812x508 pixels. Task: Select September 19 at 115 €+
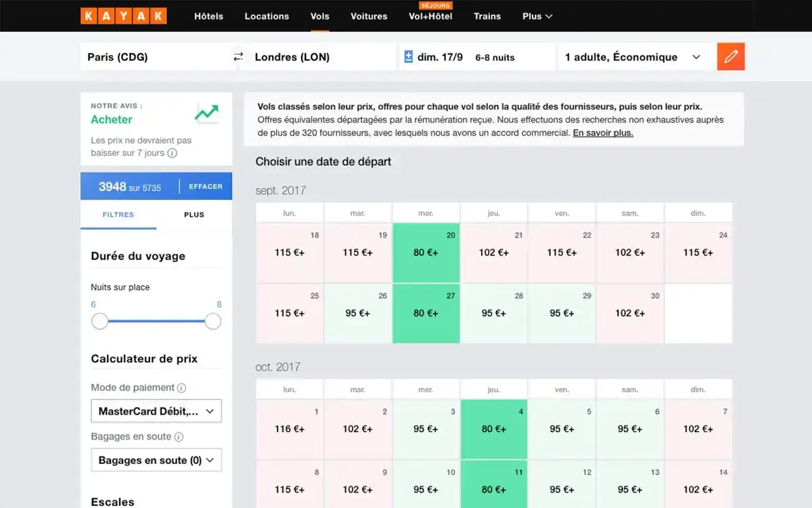pyautogui.click(x=357, y=253)
